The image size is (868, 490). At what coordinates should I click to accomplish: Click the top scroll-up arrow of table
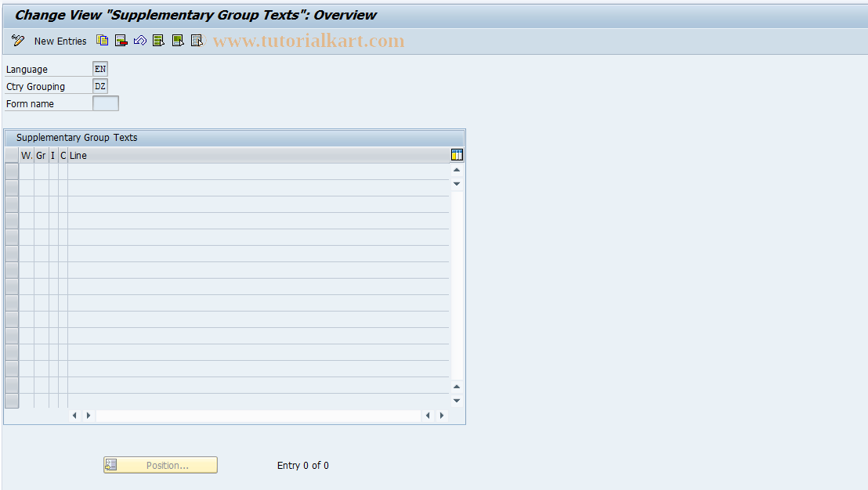(457, 170)
